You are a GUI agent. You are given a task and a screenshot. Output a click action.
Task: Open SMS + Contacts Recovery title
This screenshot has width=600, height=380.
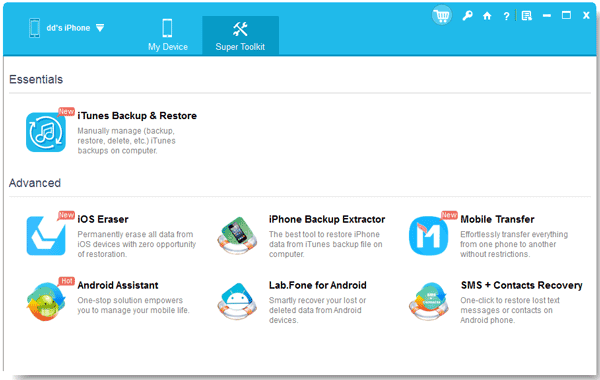point(522,285)
